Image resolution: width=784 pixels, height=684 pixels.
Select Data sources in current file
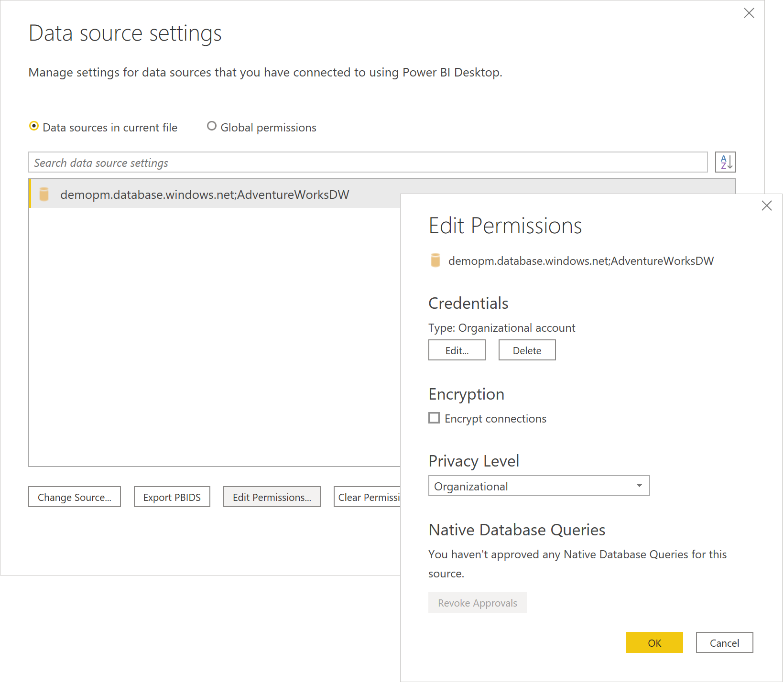pos(34,126)
